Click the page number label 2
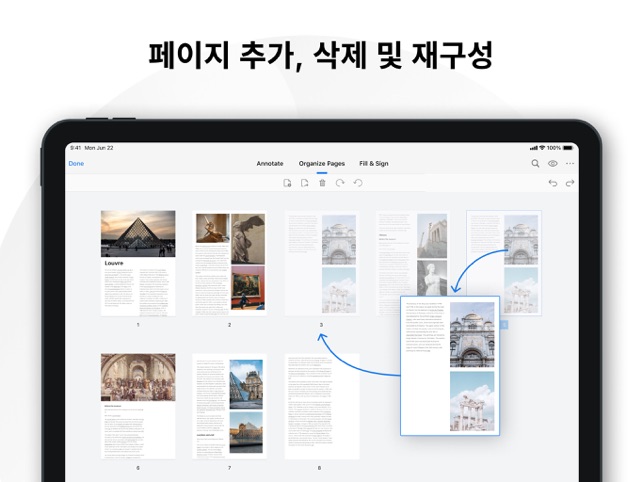Viewport: 643px width, 482px height. click(230, 325)
